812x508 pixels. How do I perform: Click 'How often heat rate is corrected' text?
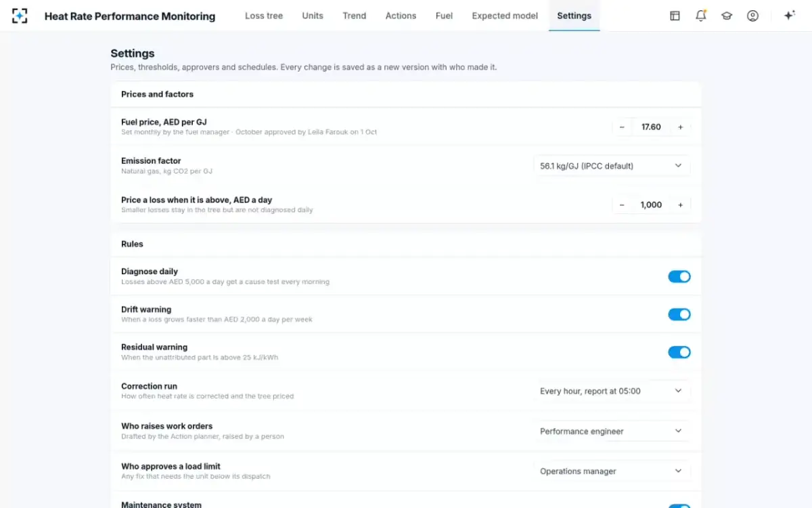(207, 396)
